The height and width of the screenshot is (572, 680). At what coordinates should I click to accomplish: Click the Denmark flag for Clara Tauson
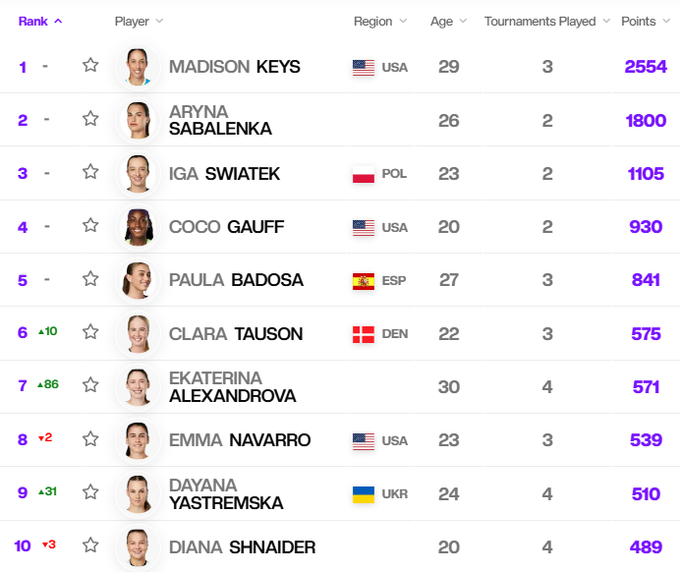coord(363,333)
